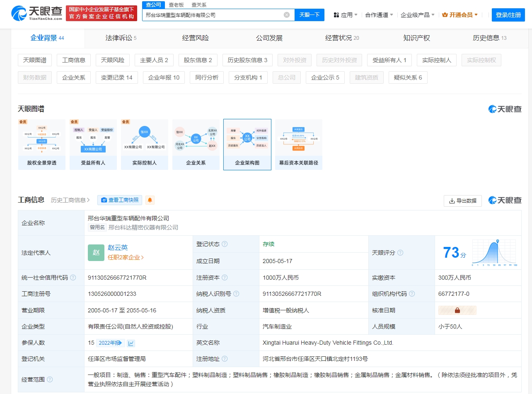The height and width of the screenshot is (394, 532).
Task: Click the locked 核准日期 value
Action: point(457,310)
